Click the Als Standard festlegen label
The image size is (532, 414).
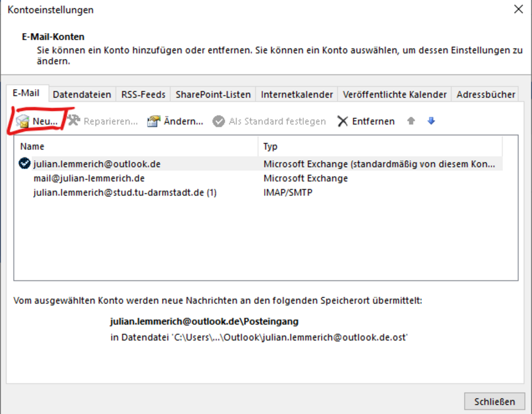pyautogui.click(x=277, y=121)
